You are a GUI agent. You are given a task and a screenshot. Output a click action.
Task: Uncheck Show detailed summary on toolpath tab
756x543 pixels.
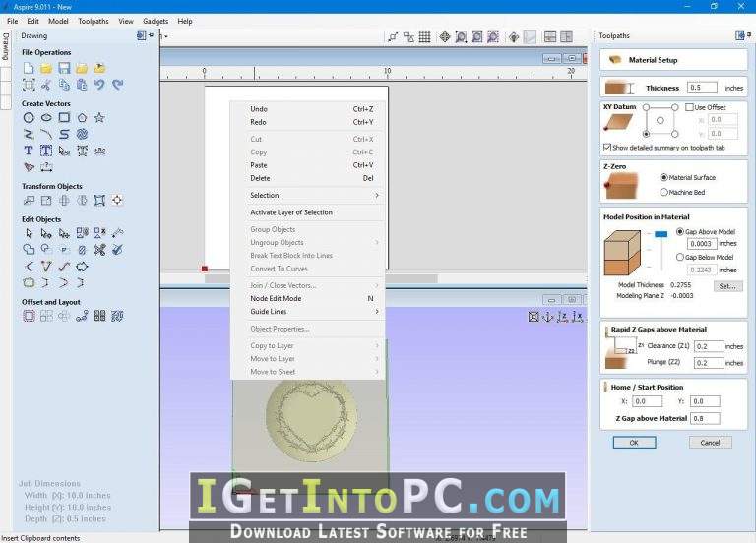click(x=607, y=148)
